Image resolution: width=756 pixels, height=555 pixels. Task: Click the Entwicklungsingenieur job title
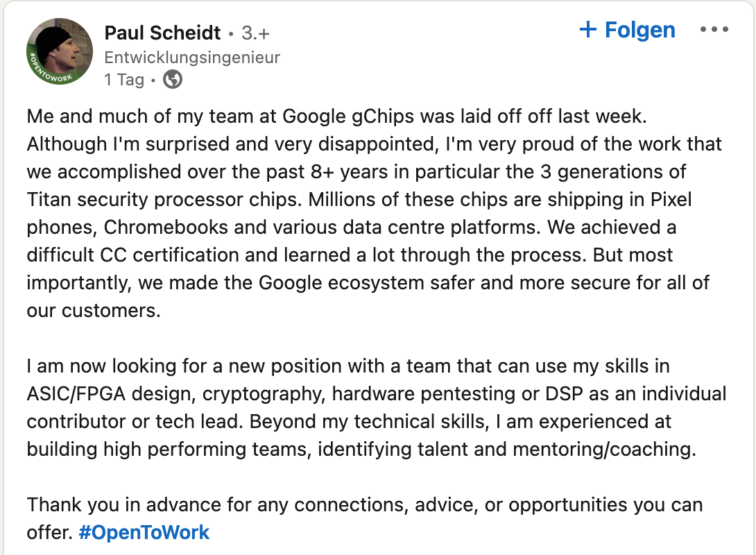[x=192, y=58]
